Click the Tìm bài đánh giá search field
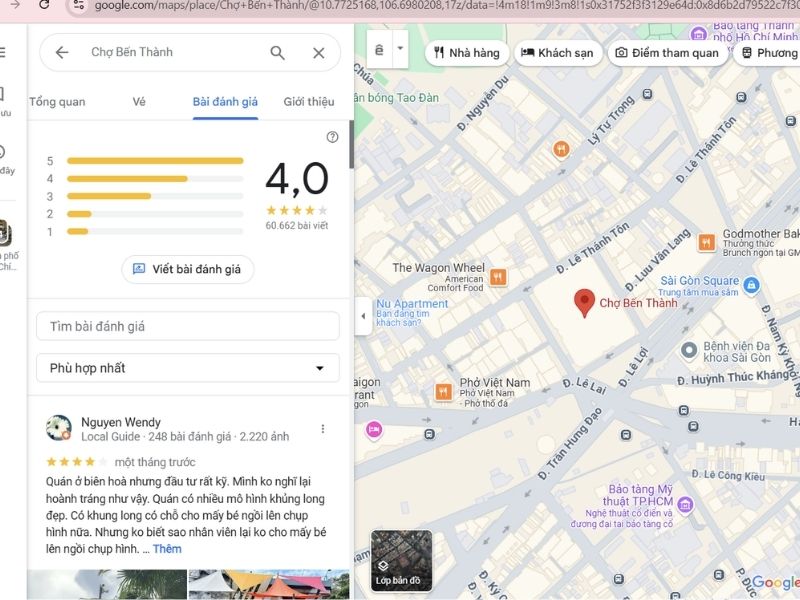 pyautogui.click(x=188, y=326)
